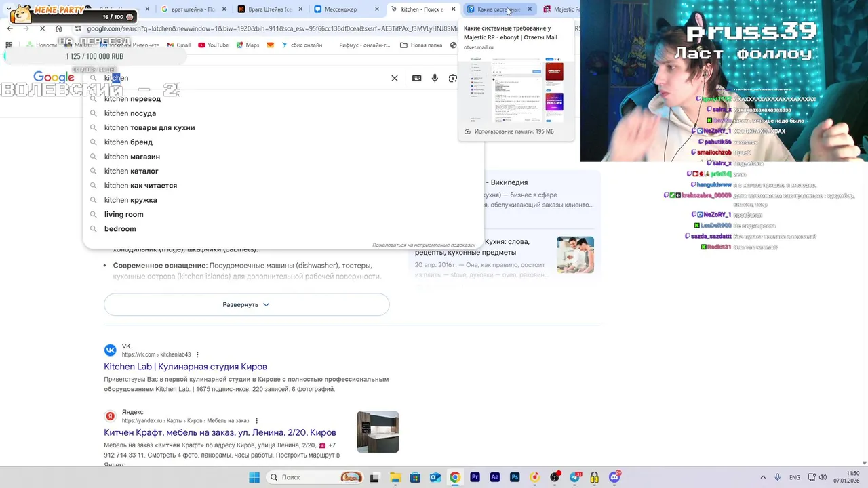
Task: Launch After Effects from the taskbar
Action: [495, 477]
